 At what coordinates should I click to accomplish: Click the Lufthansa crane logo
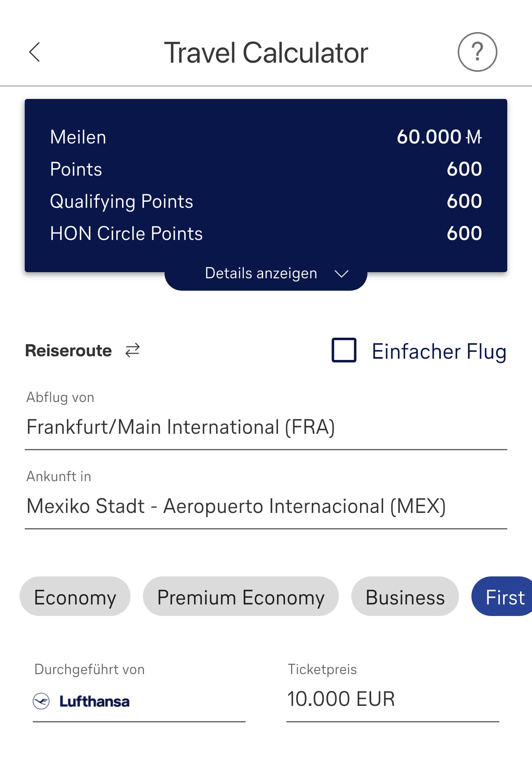point(41,701)
